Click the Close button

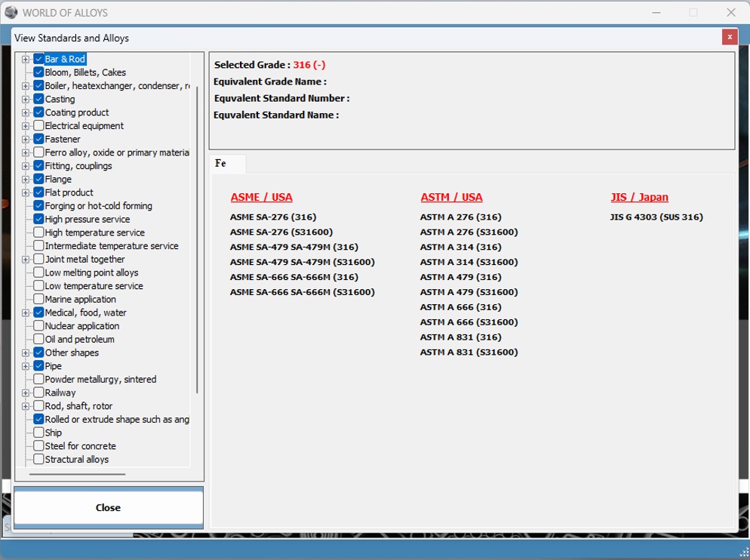tap(109, 507)
